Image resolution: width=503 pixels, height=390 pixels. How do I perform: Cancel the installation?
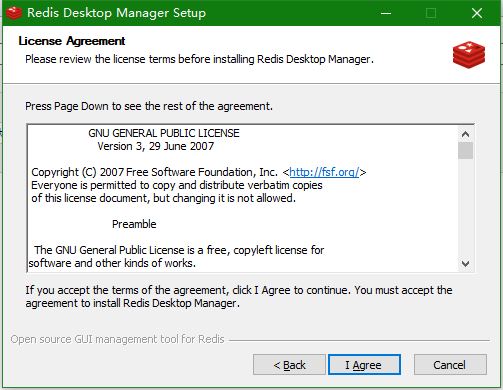point(450,365)
